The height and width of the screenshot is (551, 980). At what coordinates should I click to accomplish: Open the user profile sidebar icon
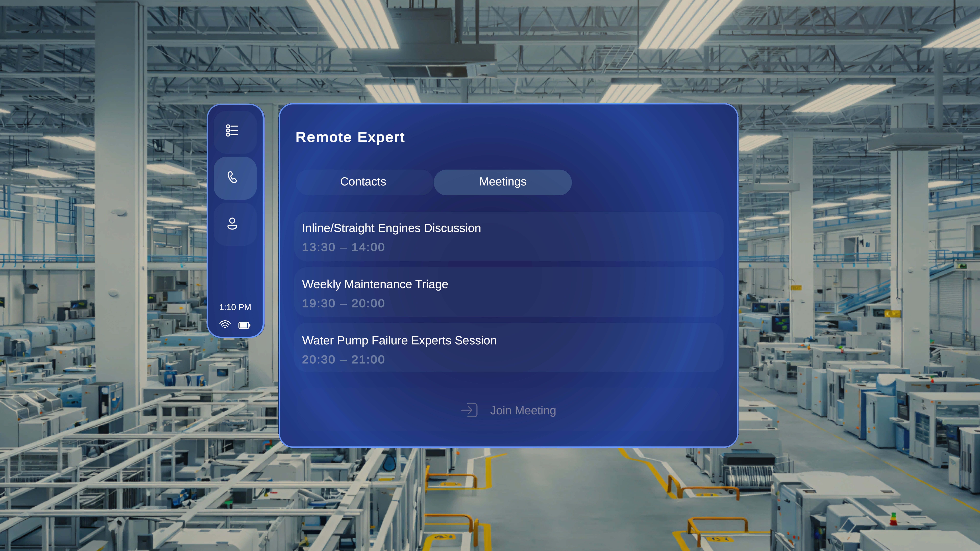pyautogui.click(x=235, y=224)
